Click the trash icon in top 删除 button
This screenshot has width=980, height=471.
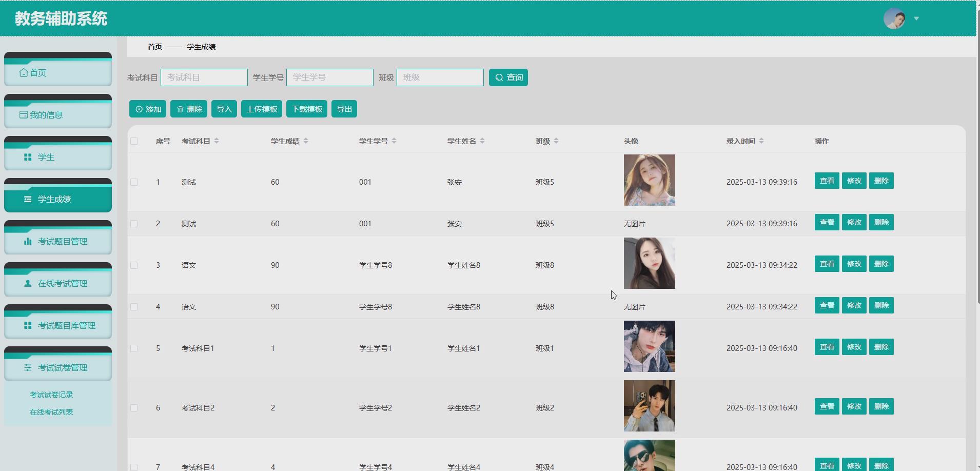click(180, 109)
